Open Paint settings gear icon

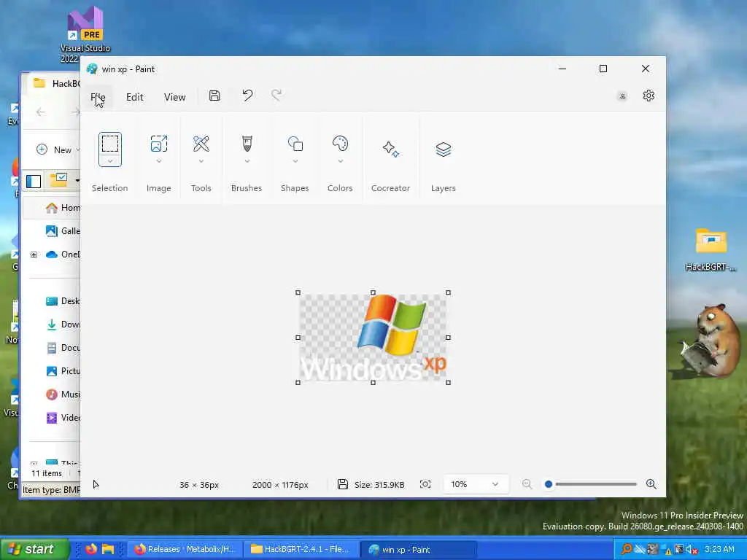(649, 96)
